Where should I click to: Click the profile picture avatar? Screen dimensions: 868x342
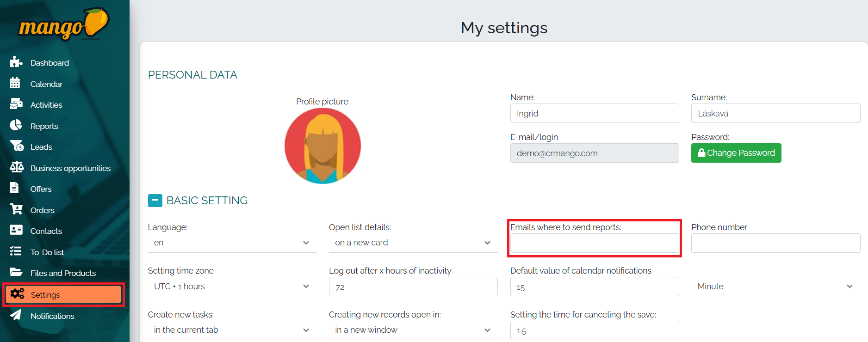tap(322, 146)
